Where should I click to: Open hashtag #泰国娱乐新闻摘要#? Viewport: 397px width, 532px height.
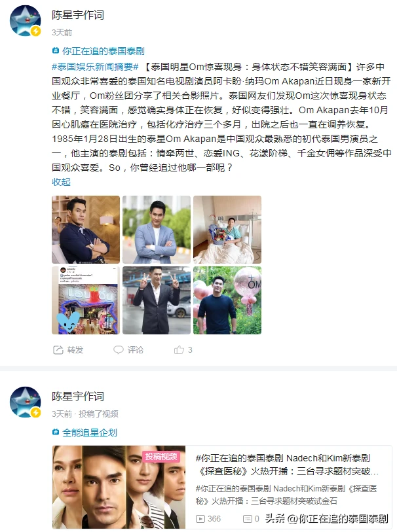(95, 67)
